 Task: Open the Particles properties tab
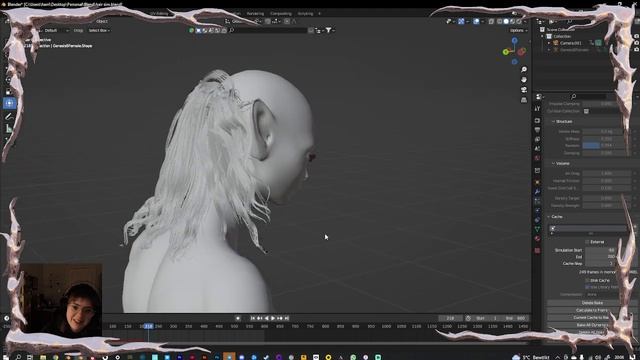pyautogui.click(x=537, y=201)
